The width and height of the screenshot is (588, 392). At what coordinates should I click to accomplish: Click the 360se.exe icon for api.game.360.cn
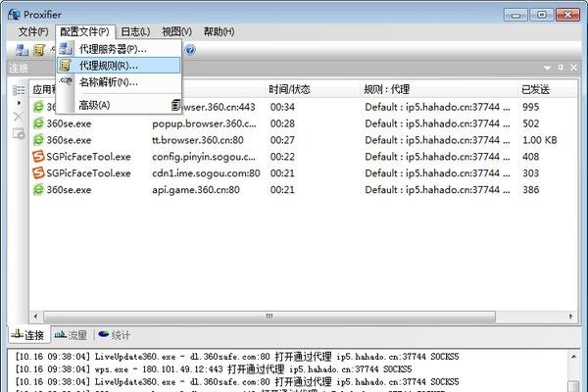pos(39,190)
